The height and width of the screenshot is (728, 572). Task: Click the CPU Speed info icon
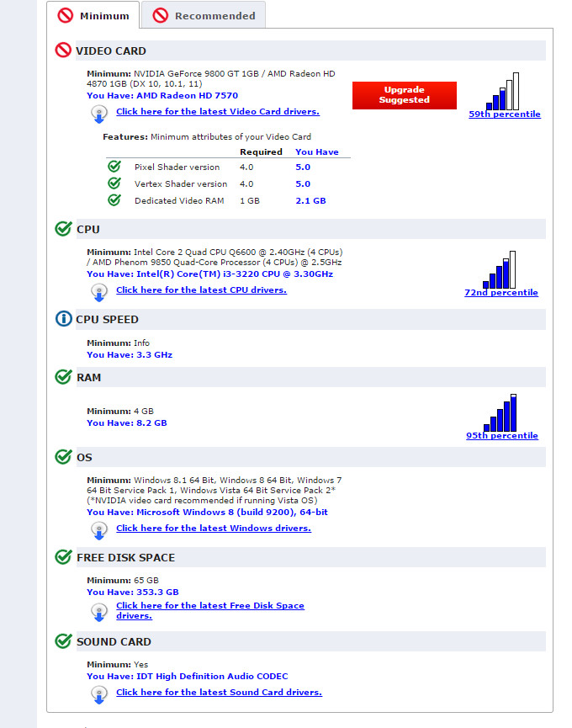coord(63,319)
